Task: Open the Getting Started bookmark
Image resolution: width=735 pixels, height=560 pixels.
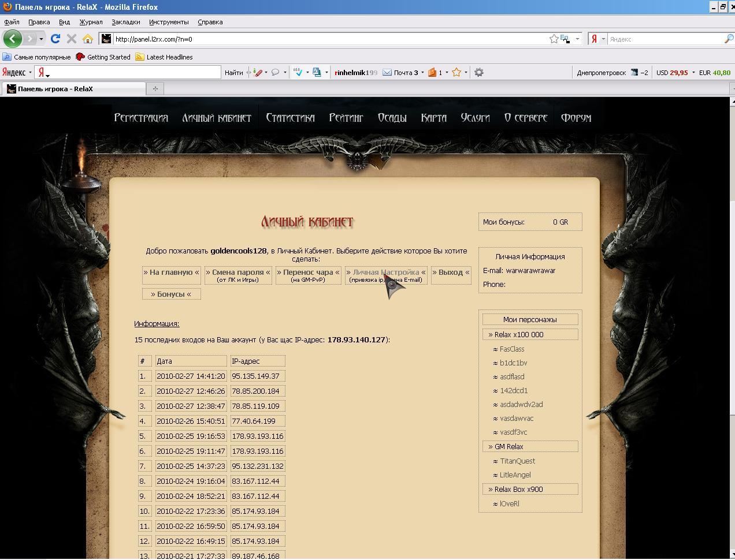Action: (x=103, y=57)
